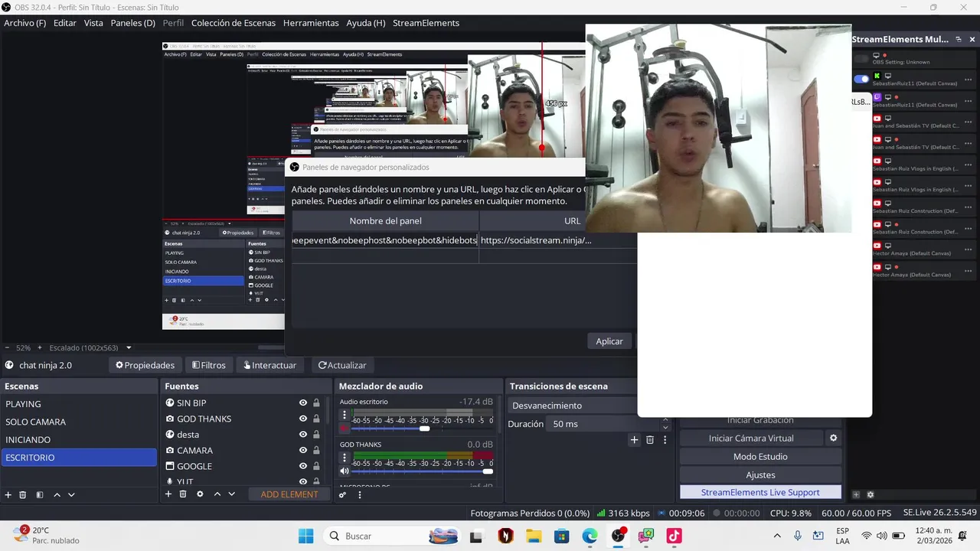Open Archivo menu
Image resolution: width=980 pixels, height=551 pixels.
pos(24,23)
